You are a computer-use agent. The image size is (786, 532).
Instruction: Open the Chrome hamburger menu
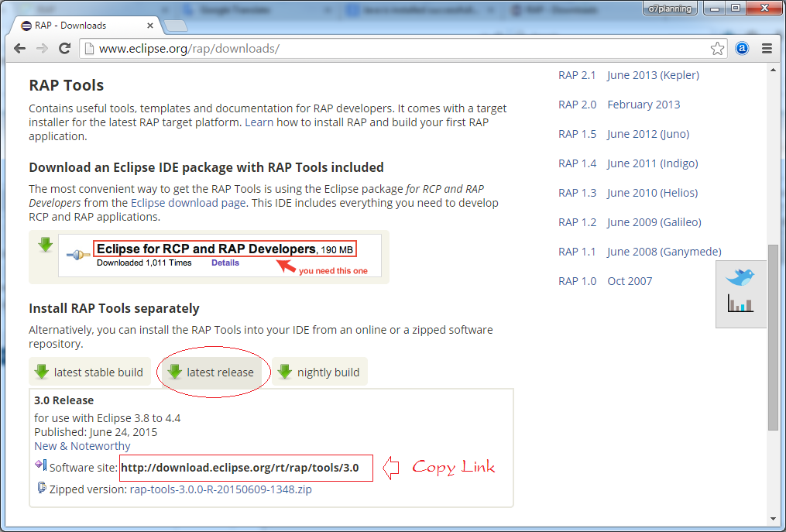[x=767, y=49]
